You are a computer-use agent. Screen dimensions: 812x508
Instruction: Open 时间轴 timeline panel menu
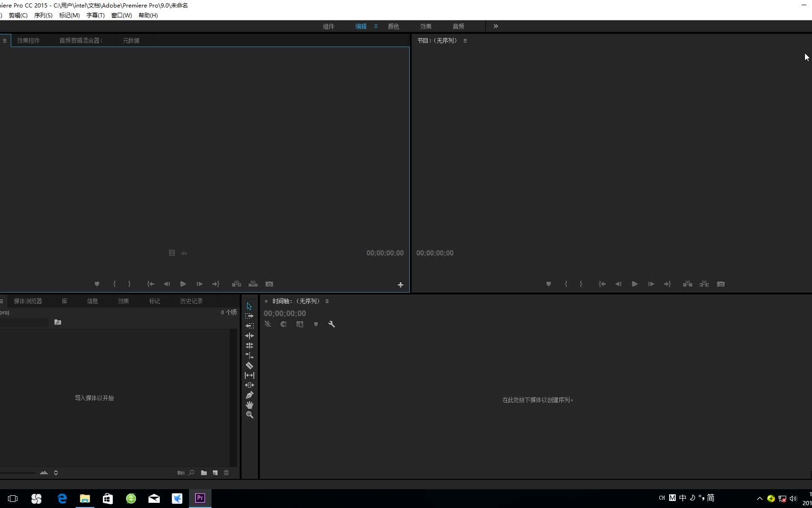click(327, 301)
